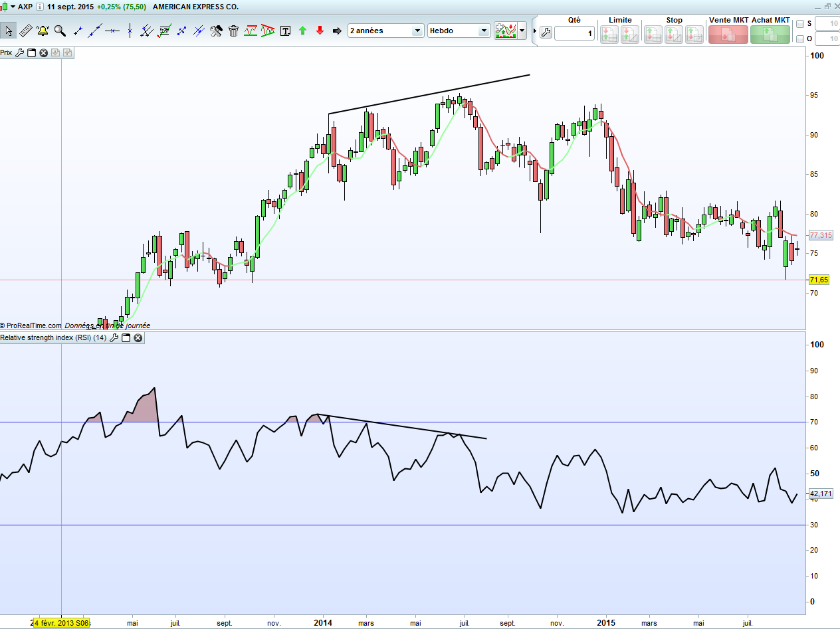The height and width of the screenshot is (629, 840).
Task: Select the ruler measurement tool
Action: [26, 31]
